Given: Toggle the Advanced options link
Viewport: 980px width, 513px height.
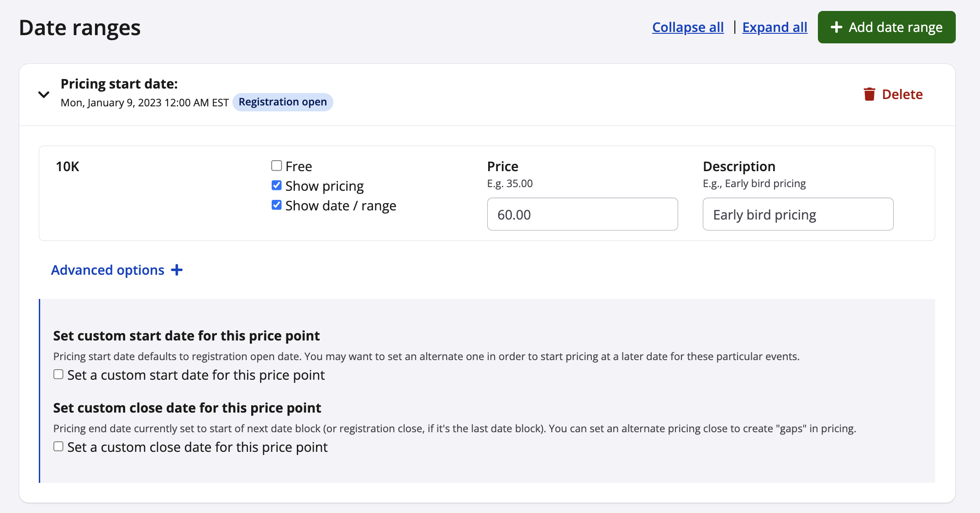Looking at the screenshot, I should coord(108,270).
